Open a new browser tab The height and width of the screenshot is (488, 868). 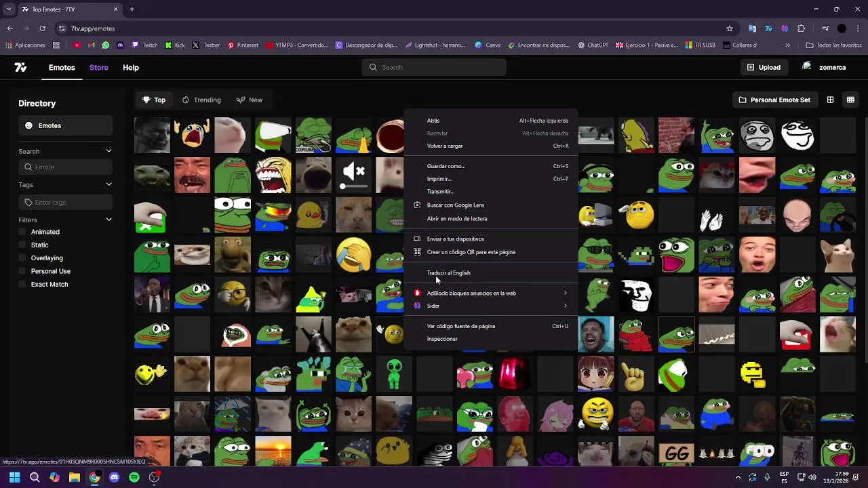click(132, 9)
